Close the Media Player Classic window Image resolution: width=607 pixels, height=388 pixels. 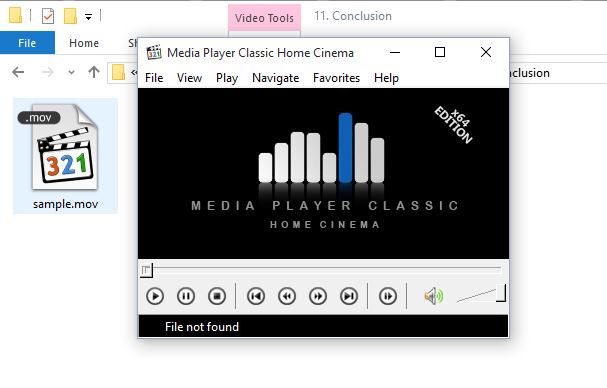click(x=486, y=52)
